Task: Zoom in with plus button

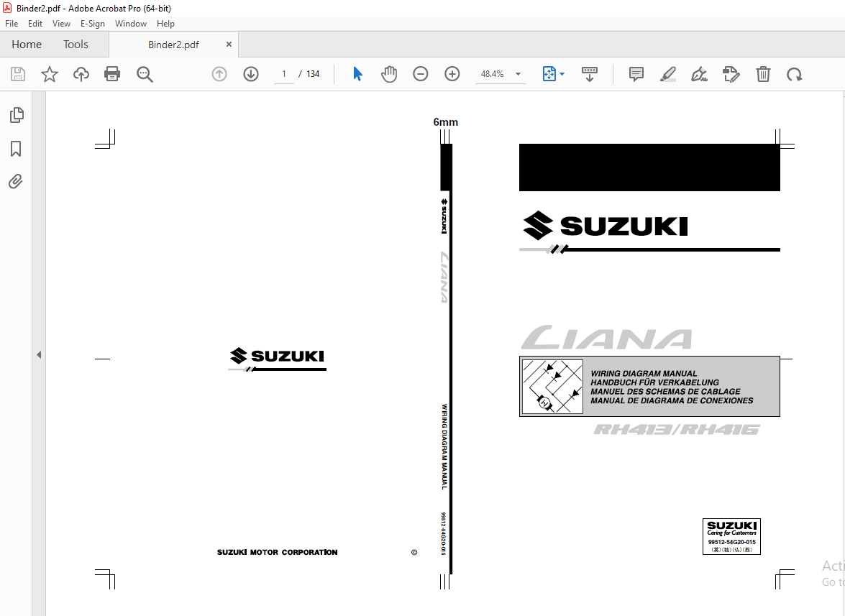Action: tap(452, 74)
